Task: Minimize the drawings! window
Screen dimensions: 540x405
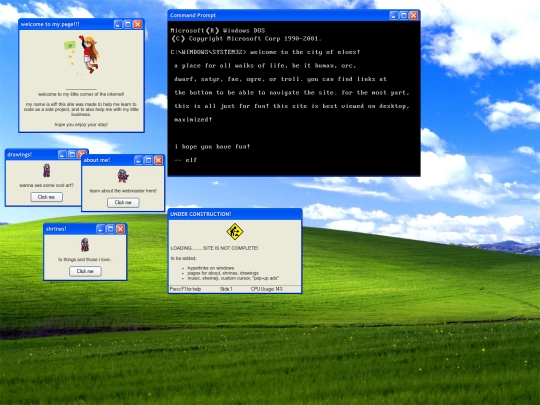Action: tap(62, 154)
